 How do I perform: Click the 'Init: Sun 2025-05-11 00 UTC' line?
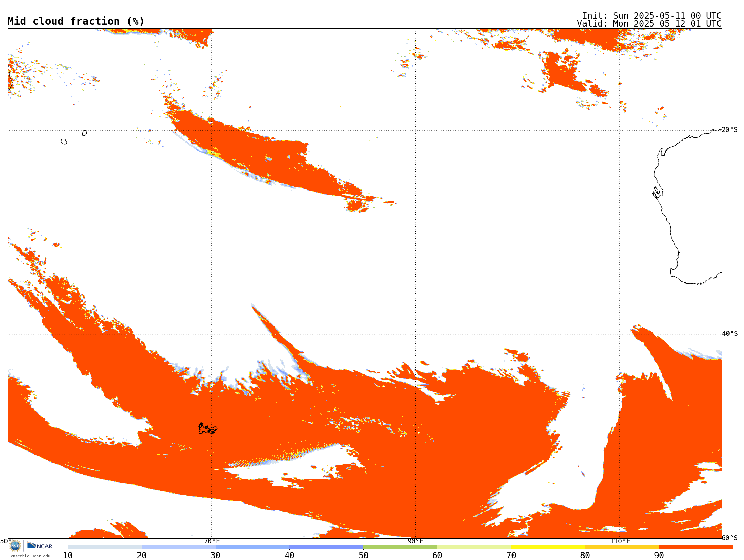pos(652,16)
